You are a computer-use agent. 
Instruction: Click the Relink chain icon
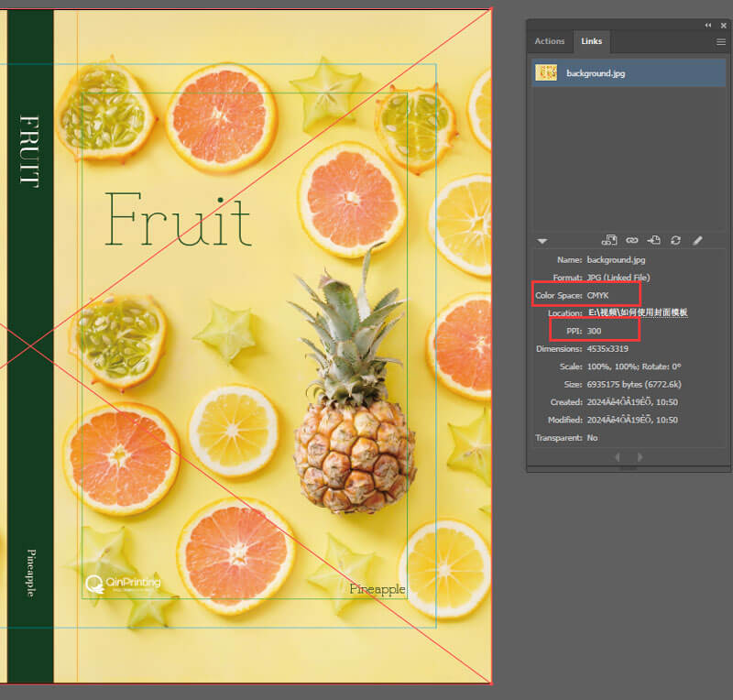632,240
